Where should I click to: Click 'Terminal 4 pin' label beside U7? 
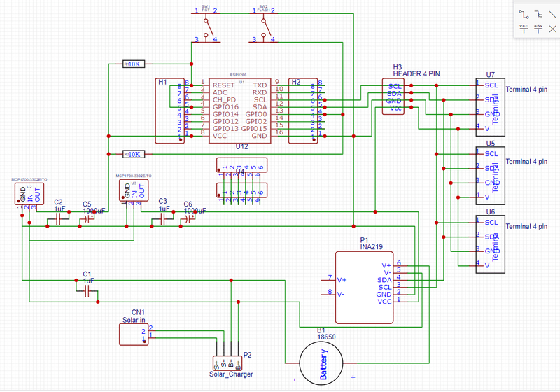point(526,90)
